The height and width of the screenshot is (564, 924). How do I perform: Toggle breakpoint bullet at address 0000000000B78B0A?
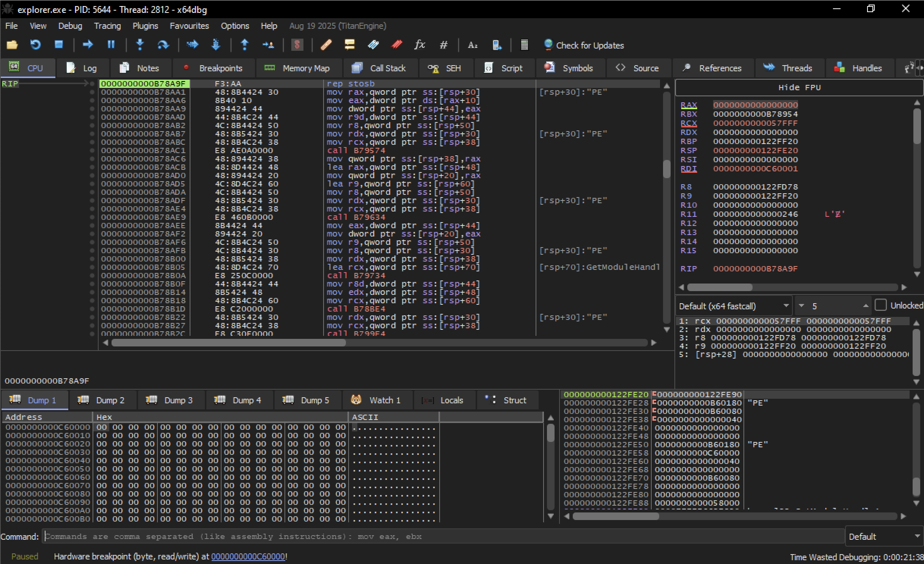92,276
